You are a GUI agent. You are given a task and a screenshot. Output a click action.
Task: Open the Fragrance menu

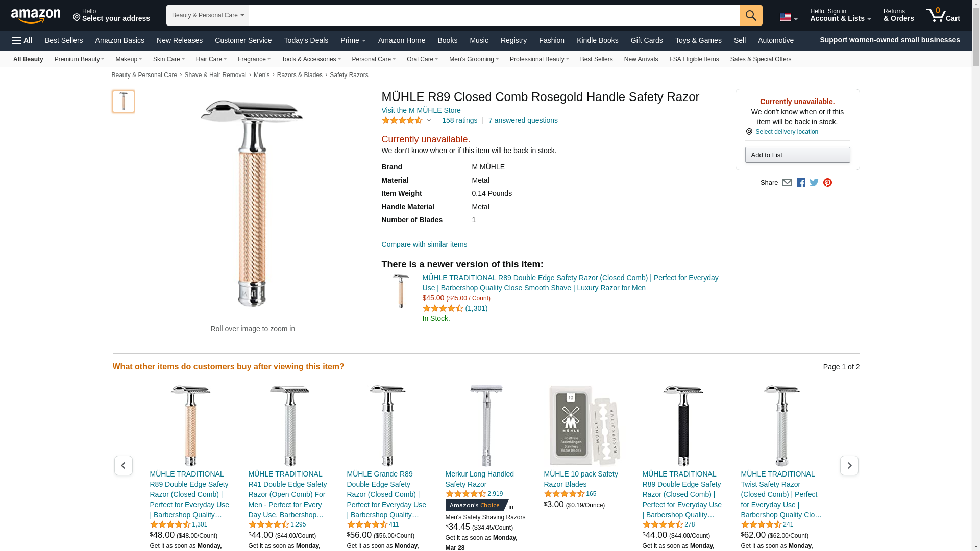click(x=254, y=59)
